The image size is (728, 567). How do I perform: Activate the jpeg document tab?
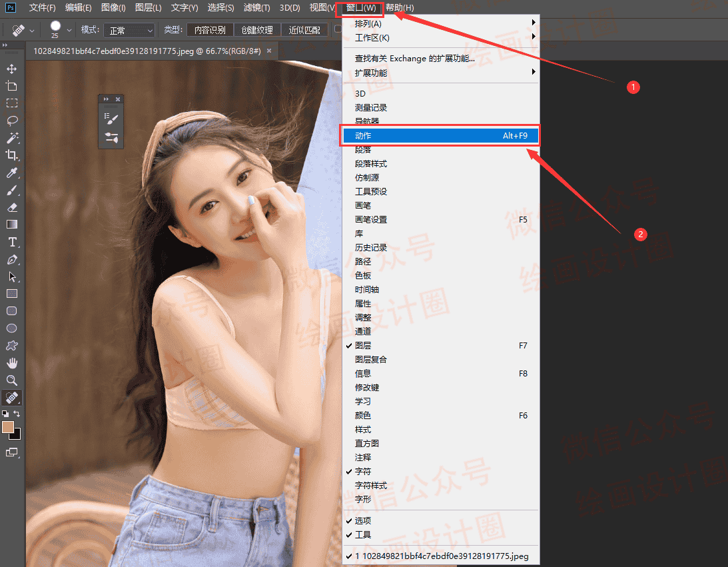tap(147, 51)
